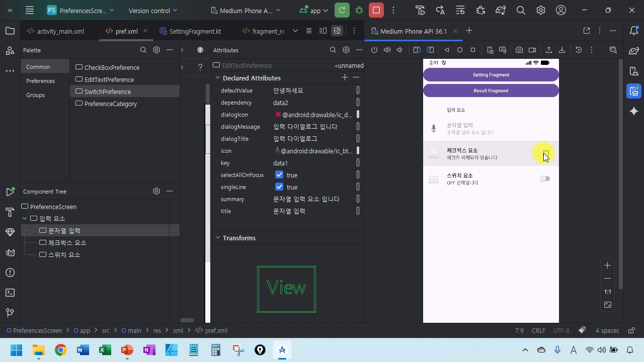
Task: Switch to the SettingFragment.kt tab
Action: [195, 31]
